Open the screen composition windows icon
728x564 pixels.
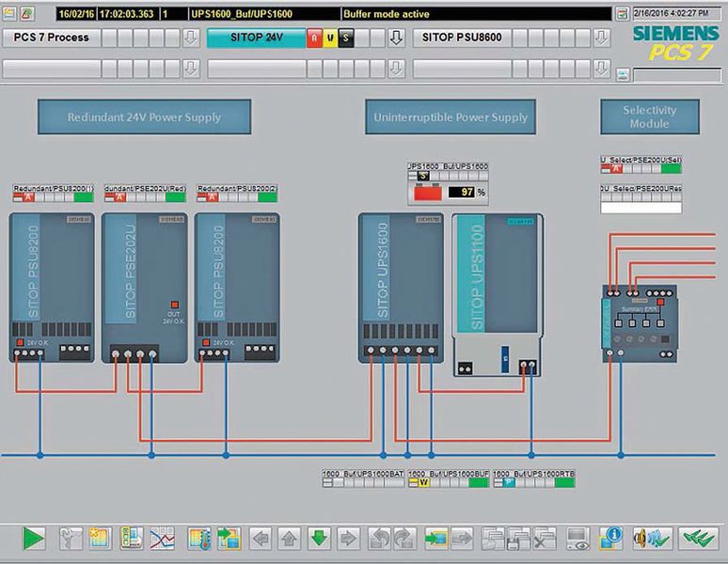(493, 539)
